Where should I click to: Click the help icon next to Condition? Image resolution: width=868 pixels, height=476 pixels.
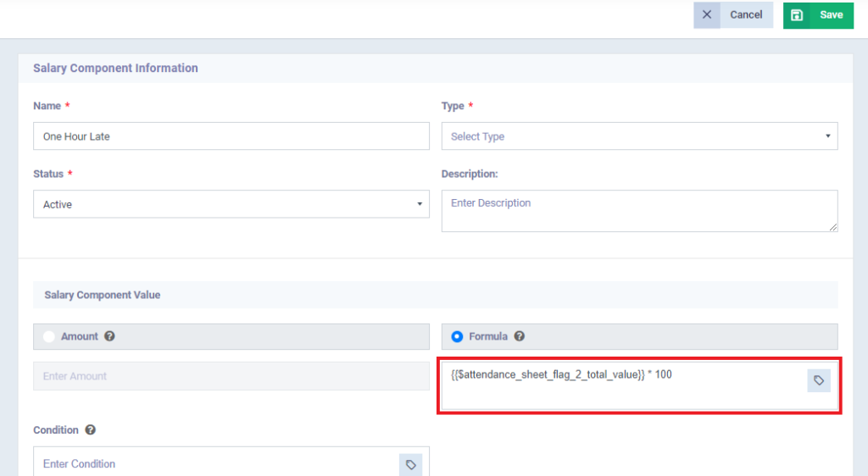click(90, 429)
